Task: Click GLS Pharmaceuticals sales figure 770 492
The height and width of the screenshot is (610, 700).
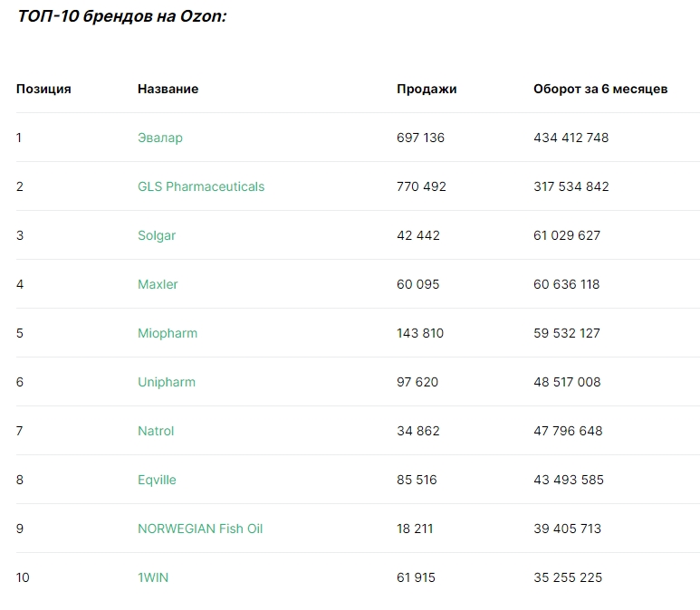Action: pos(421,186)
